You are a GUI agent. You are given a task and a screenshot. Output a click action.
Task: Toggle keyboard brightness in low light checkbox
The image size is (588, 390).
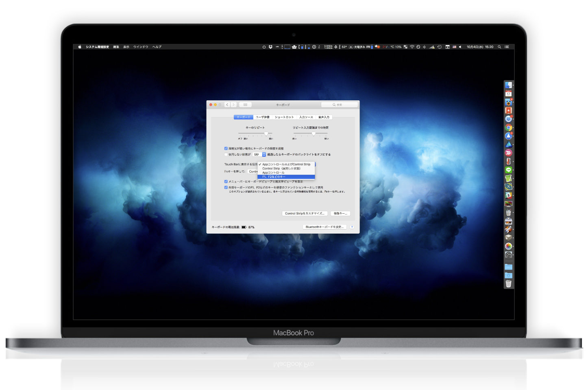[x=226, y=149]
